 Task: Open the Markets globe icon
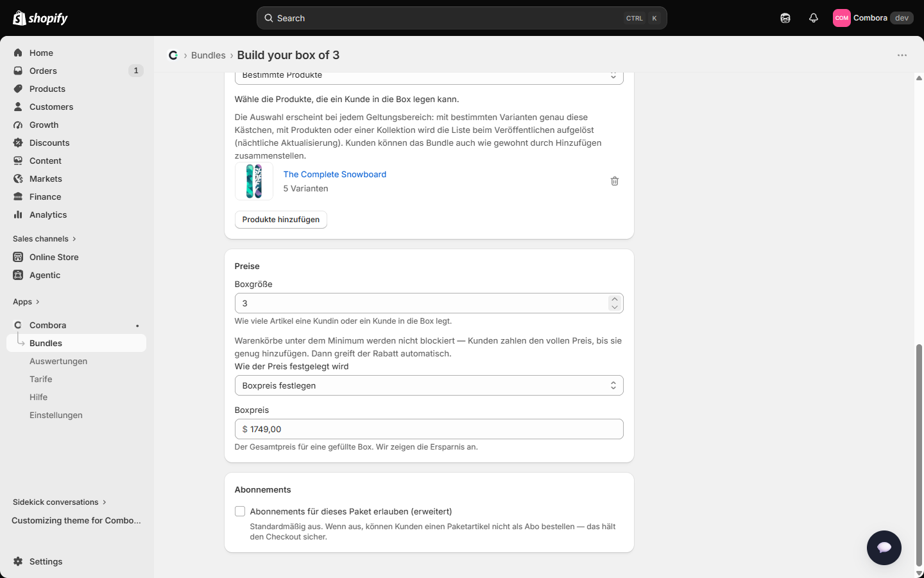[x=18, y=179]
